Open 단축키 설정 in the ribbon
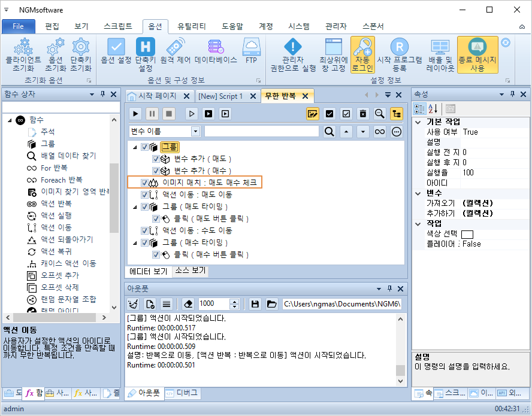This screenshot has height=416, width=532. [145, 55]
